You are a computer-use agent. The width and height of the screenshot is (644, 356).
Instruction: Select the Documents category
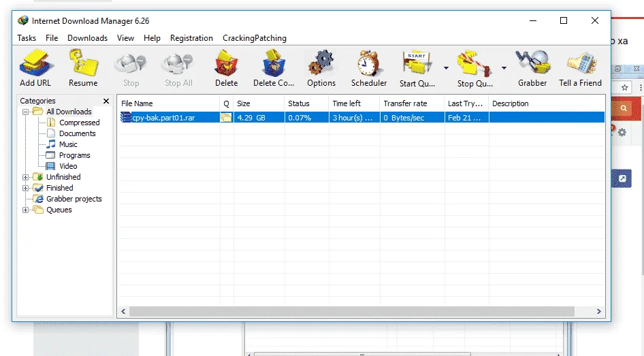[x=77, y=133]
